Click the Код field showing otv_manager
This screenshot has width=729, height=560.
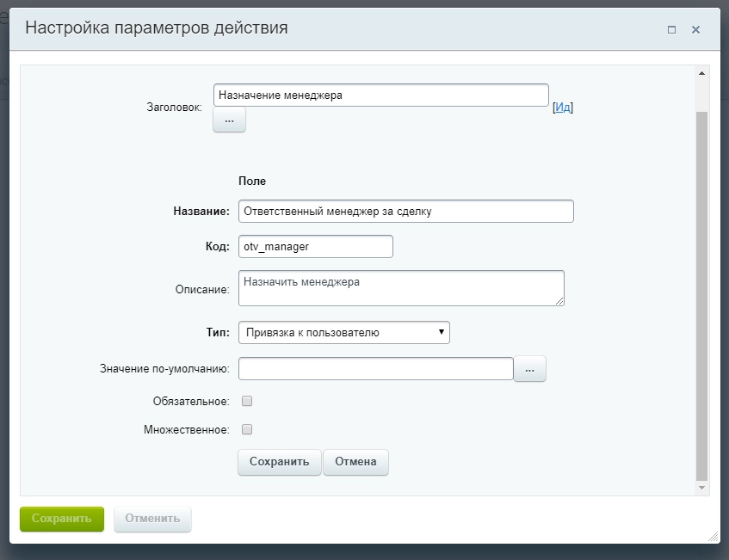(x=315, y=246)
